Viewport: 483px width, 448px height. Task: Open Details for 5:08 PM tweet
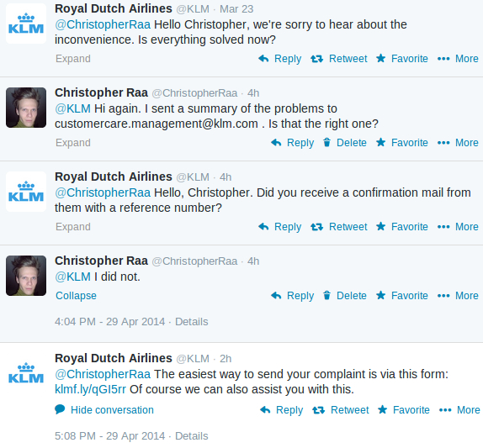(x=192, y=436)
